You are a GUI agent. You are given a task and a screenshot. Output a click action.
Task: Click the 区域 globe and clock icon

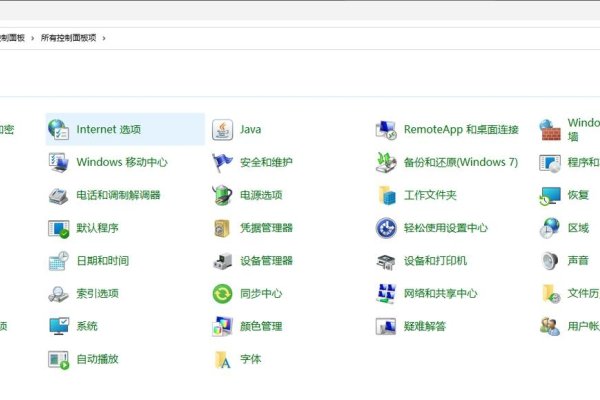click(550, 228)
